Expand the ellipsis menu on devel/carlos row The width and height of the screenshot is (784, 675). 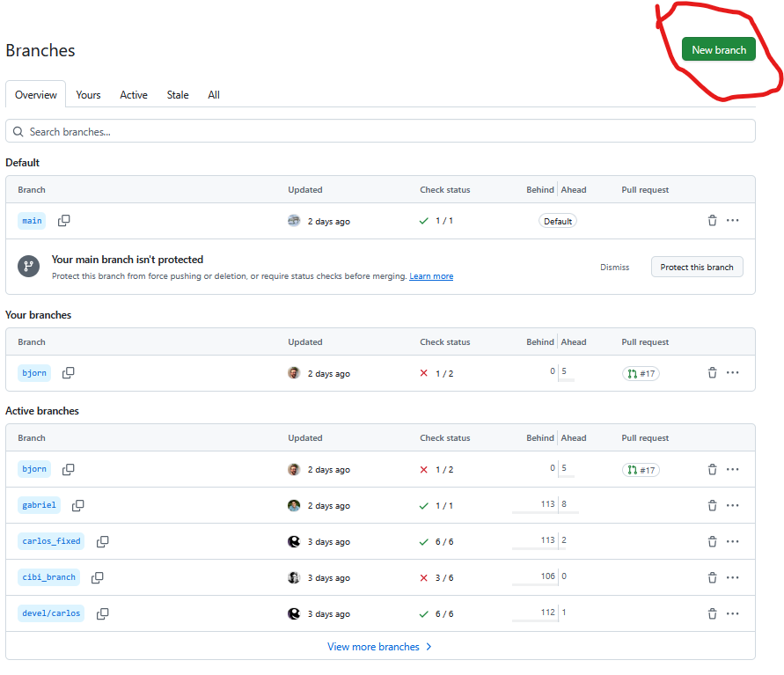733,614
